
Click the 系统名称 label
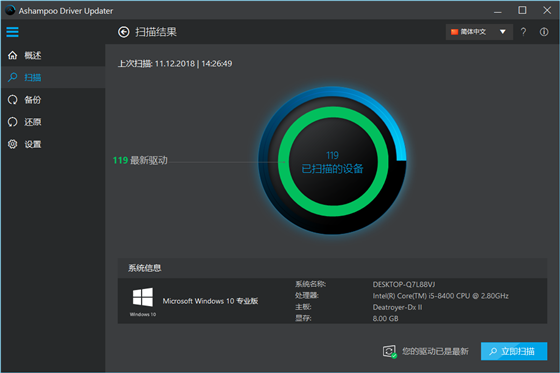[x=310, y=284]
